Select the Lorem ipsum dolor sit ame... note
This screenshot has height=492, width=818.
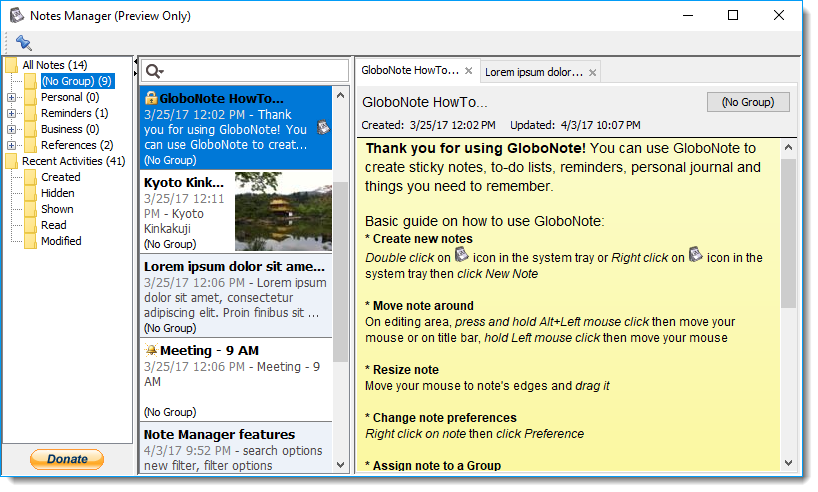click(x=236, y=296)
